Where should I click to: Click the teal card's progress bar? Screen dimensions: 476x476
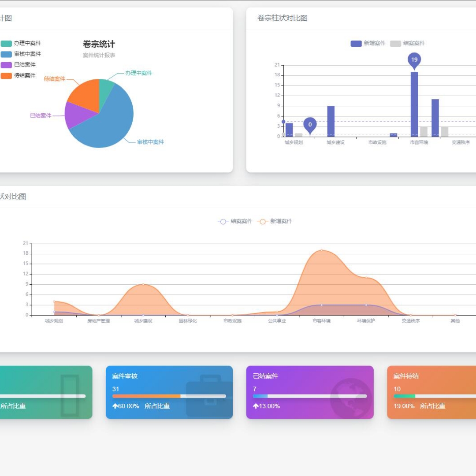click(43, 396)
